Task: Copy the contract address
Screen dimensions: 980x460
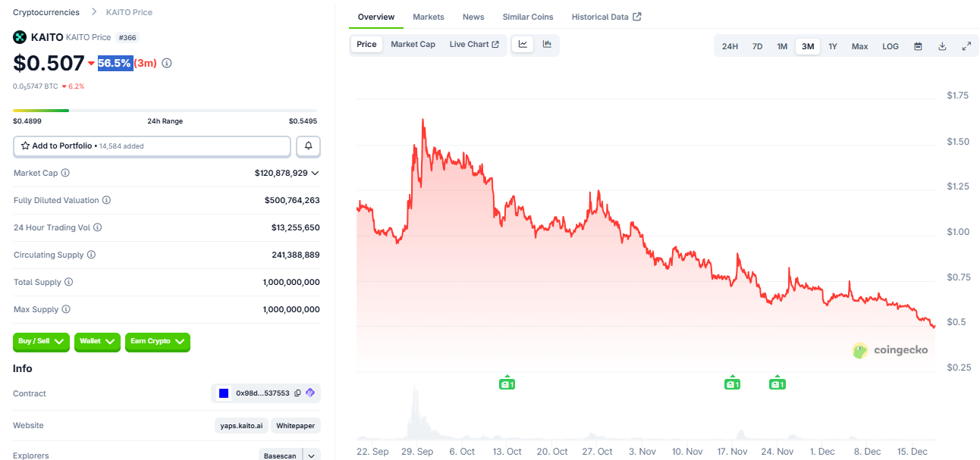Action: (297, 393)
